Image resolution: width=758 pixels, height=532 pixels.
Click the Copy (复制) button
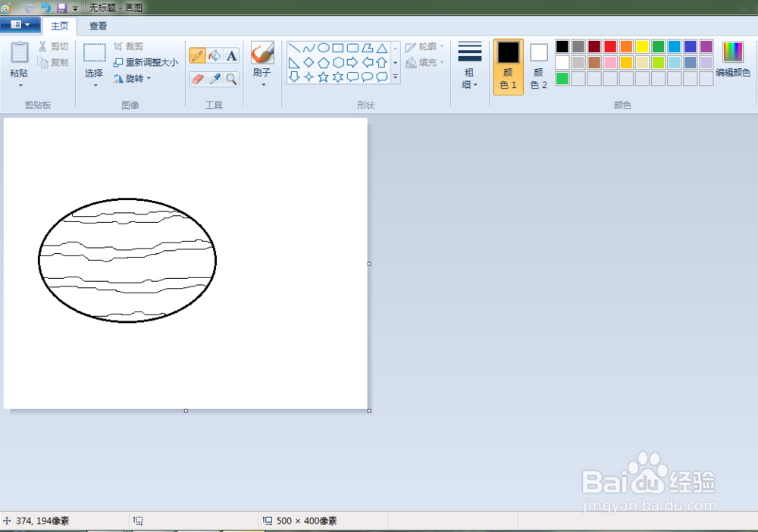pyautogui.click(x=53, y=62)
